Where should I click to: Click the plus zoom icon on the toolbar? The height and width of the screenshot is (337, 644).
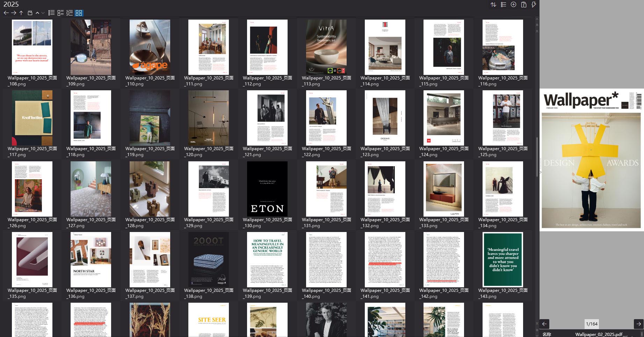pyautogui.click(x=513, y=5)
